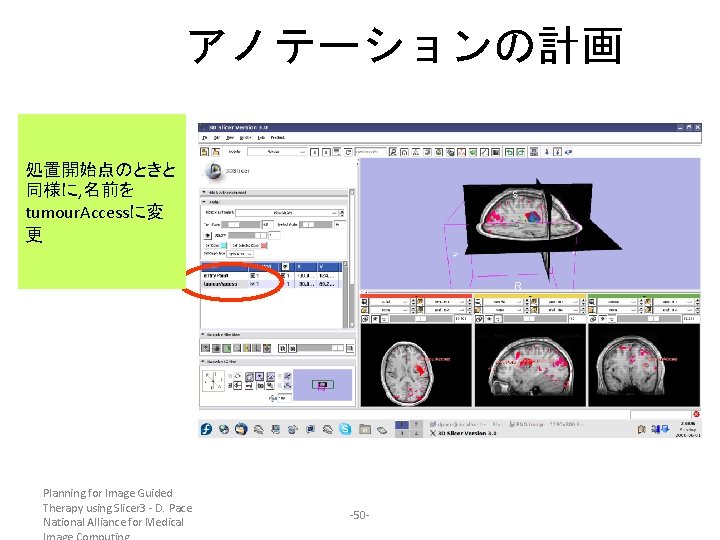Toggle fiducial list visibility eye button
The height and width of the screenshot is (540, 720).
tap(208, 236)
